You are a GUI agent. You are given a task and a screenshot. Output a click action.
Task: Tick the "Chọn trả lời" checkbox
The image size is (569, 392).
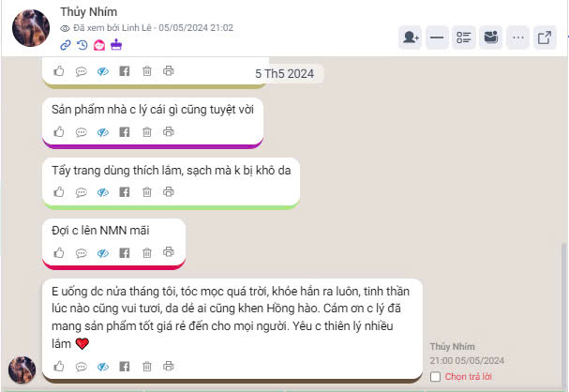(436, 377)
